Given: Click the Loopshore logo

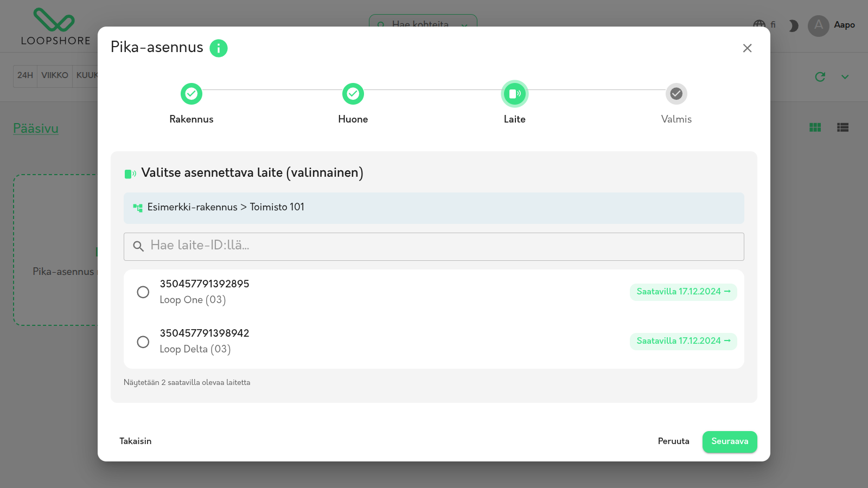Looking at the screenshot, I should coord(55,26).
